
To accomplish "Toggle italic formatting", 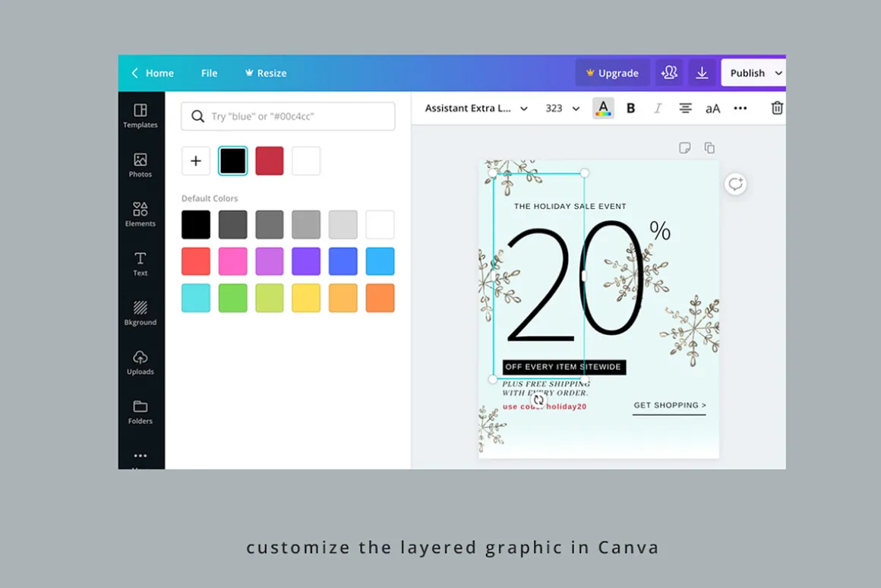I will pos(658,109).
